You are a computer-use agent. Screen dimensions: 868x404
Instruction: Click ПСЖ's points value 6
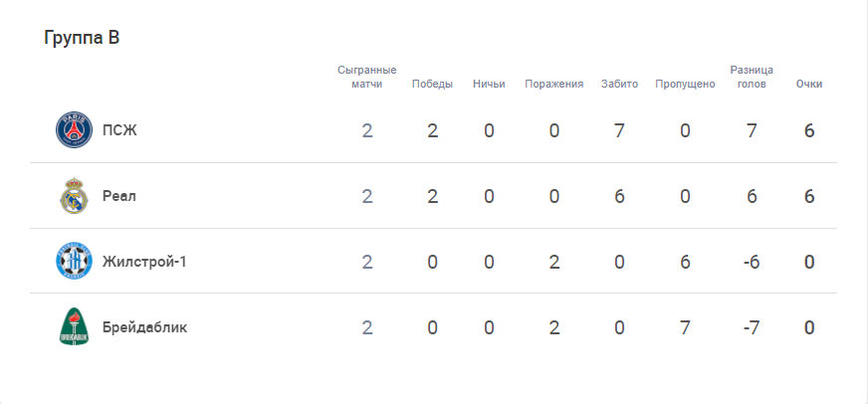(809, 130)
